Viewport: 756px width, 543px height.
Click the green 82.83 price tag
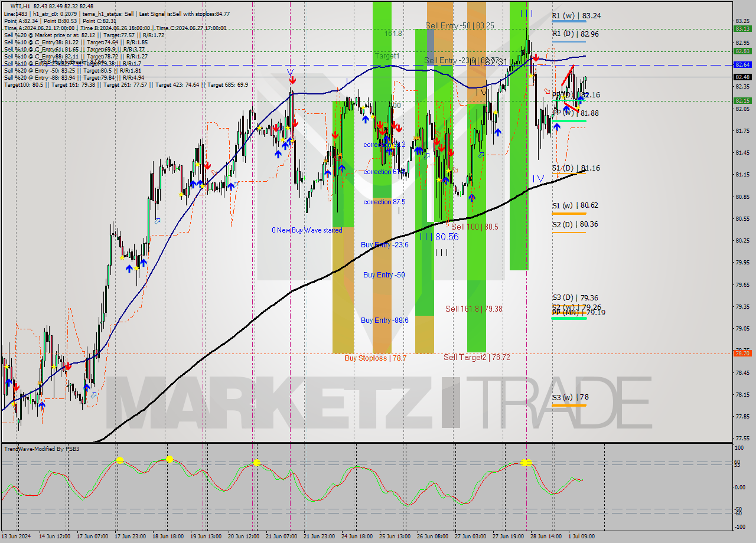(x=742, y=51)
